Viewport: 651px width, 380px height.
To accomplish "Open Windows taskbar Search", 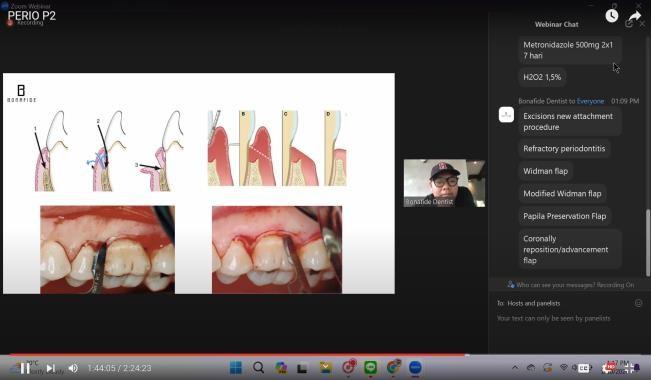I will click(258, 368).
